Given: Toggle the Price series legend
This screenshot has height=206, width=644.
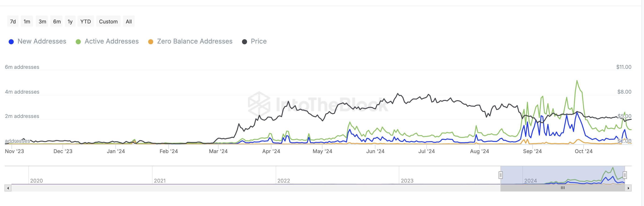Looking at the screenshot, I should tap(259, 41).
